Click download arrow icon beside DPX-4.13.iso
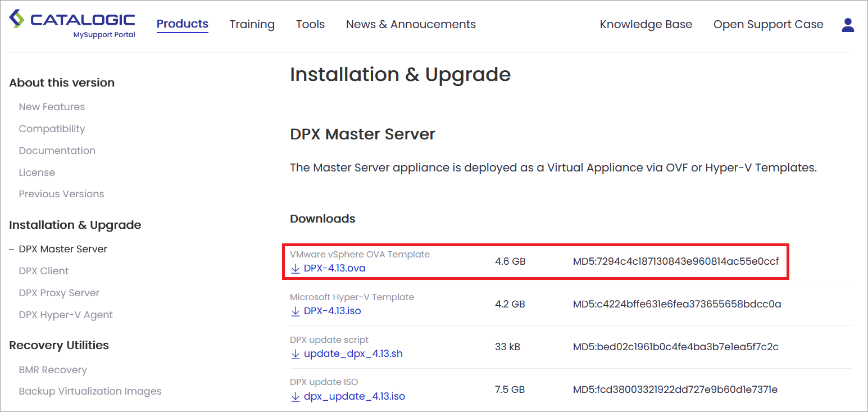 (296, 311)
